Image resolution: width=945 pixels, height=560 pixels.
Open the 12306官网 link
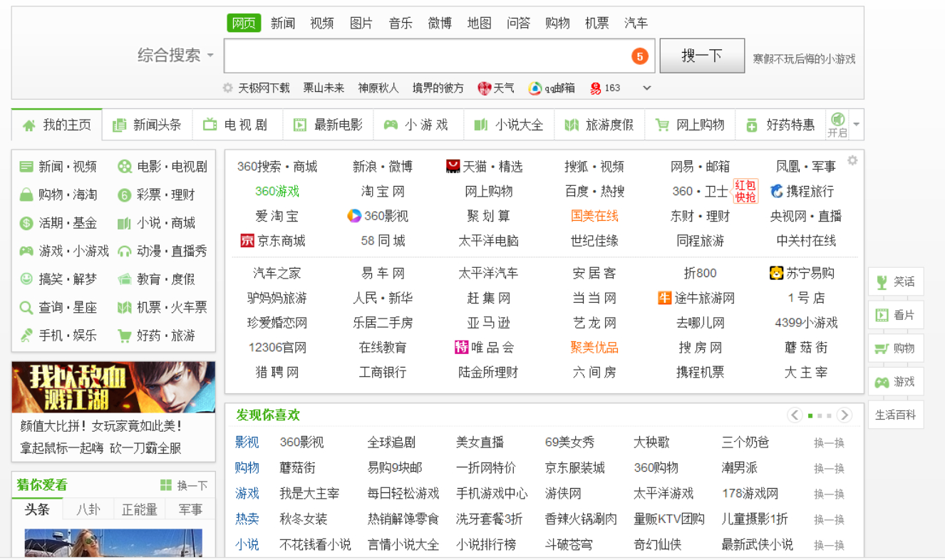(x=277, y=348)
